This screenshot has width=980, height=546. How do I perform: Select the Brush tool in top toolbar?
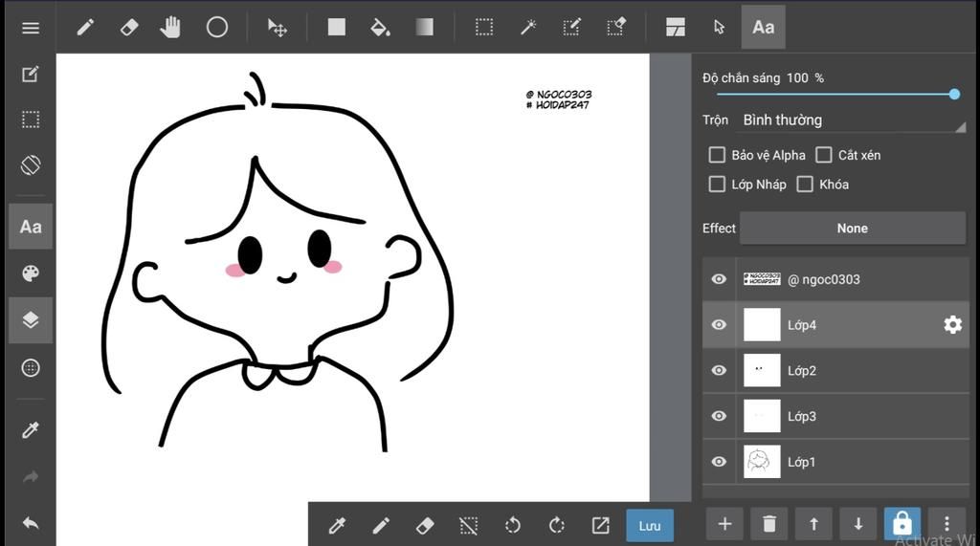[x=85, y=28]
